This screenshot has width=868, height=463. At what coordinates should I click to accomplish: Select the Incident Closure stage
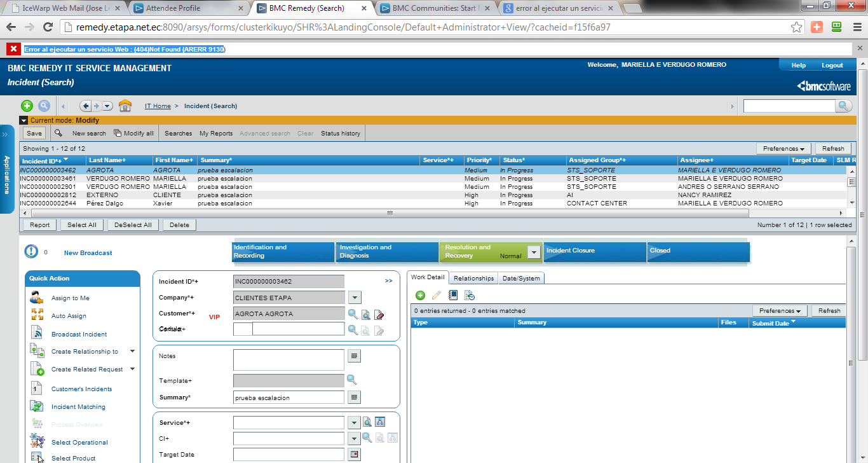coord(595,251)
